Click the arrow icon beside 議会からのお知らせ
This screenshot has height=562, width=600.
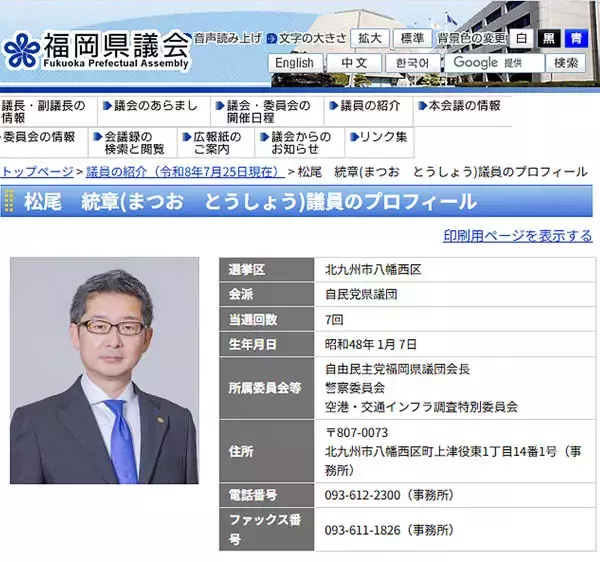coord(264,137)
